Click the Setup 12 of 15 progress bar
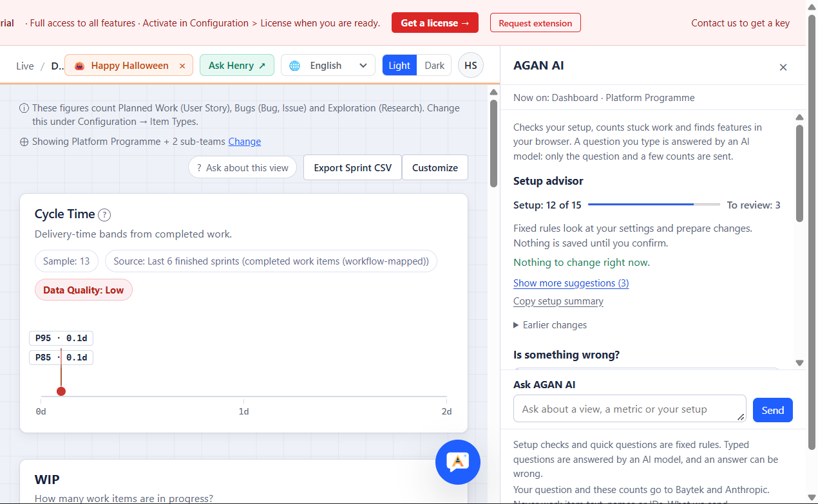Image resolution: width=818 pixels, height=504 pixels. point(654,205)
